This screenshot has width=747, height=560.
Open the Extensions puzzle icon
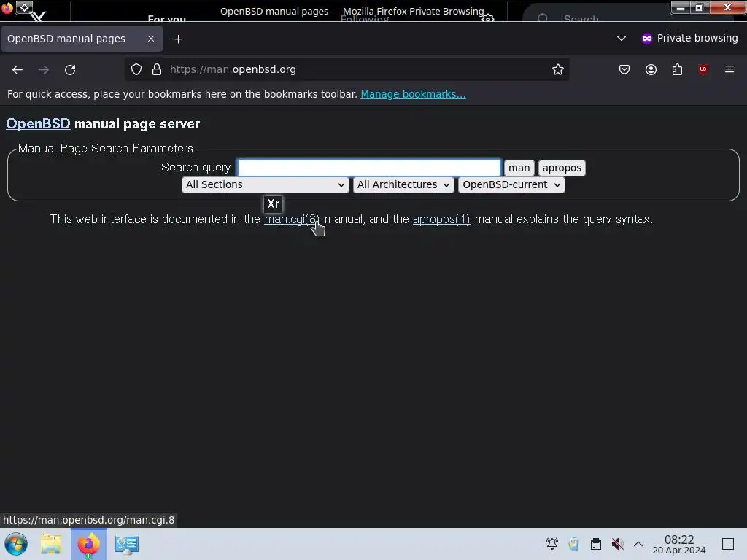677,69
